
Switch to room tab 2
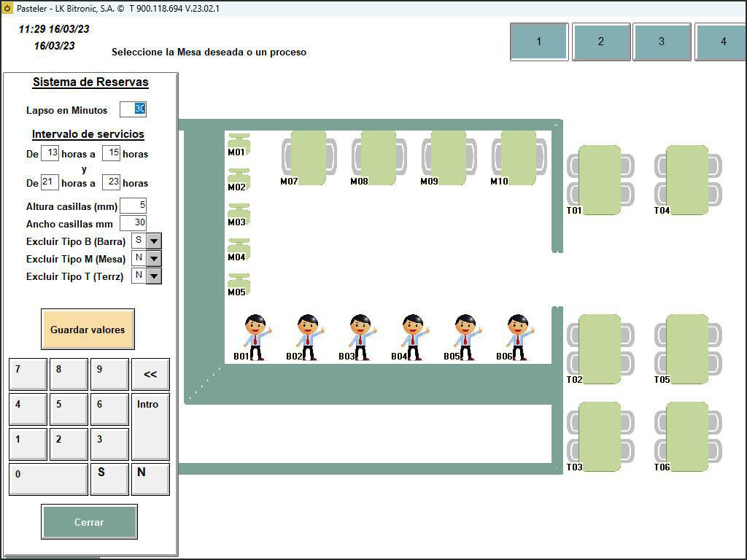[601, 42]
